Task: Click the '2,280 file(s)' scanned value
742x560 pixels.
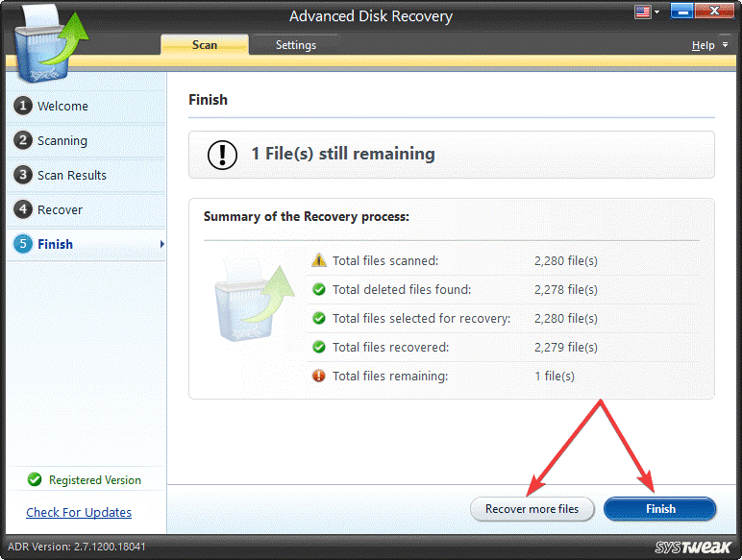Action: [566, 260]
